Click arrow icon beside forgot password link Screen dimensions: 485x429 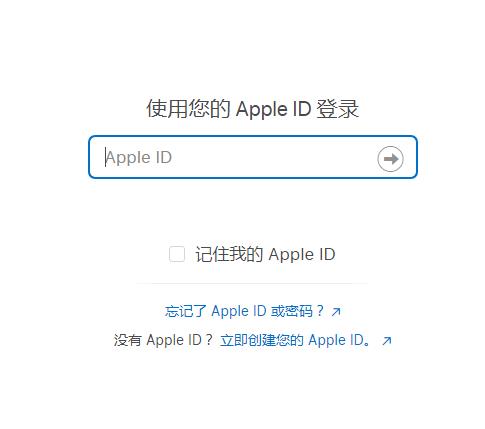click(336, 312)
